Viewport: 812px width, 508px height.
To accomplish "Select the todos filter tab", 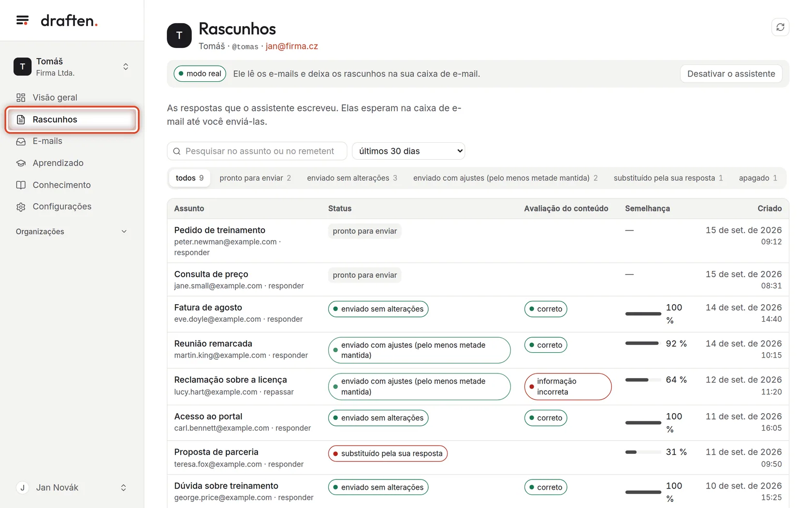I will coord(189,178).
